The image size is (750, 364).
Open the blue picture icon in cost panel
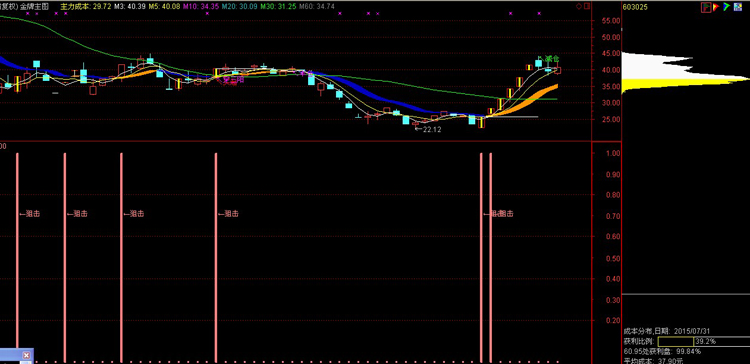point(737,7)
